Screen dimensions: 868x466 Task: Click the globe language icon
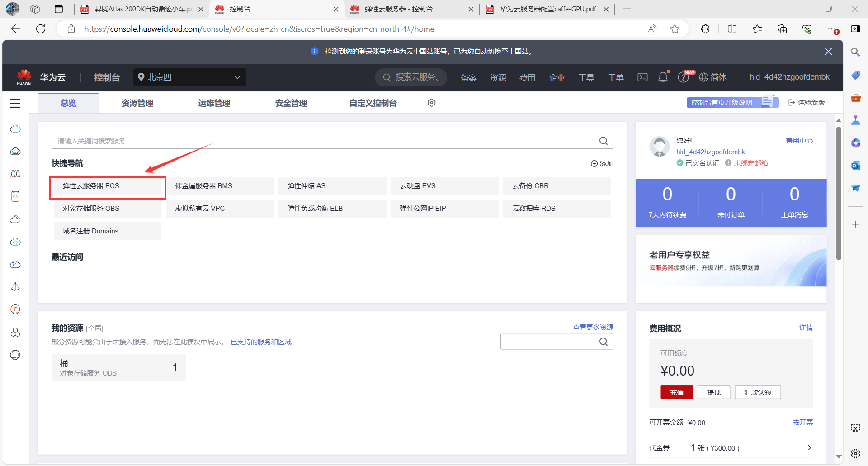click(x=703, y=77)
